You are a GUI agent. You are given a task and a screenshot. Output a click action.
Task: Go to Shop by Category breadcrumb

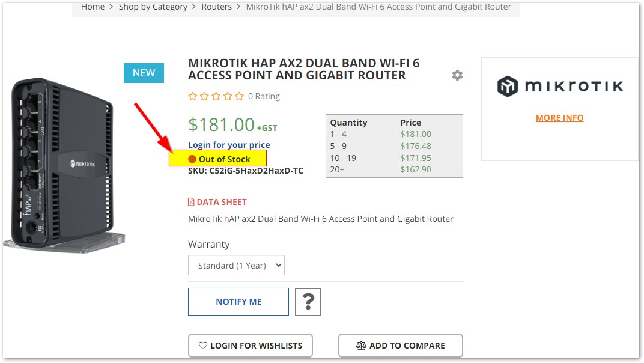coord(153,7)
